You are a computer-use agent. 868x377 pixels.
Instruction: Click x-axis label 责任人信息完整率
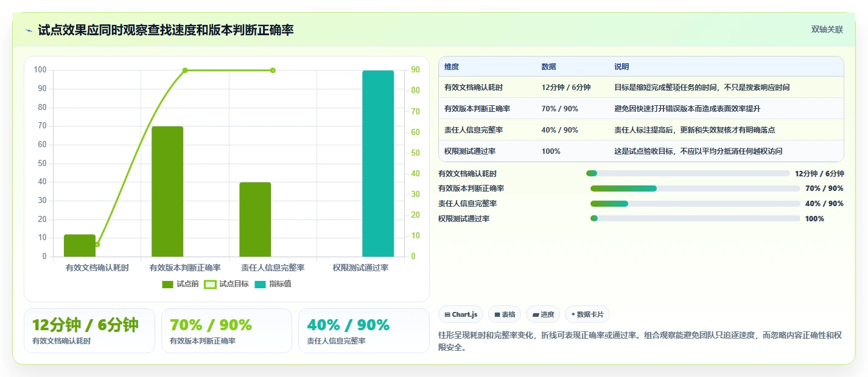coord(273,268)
